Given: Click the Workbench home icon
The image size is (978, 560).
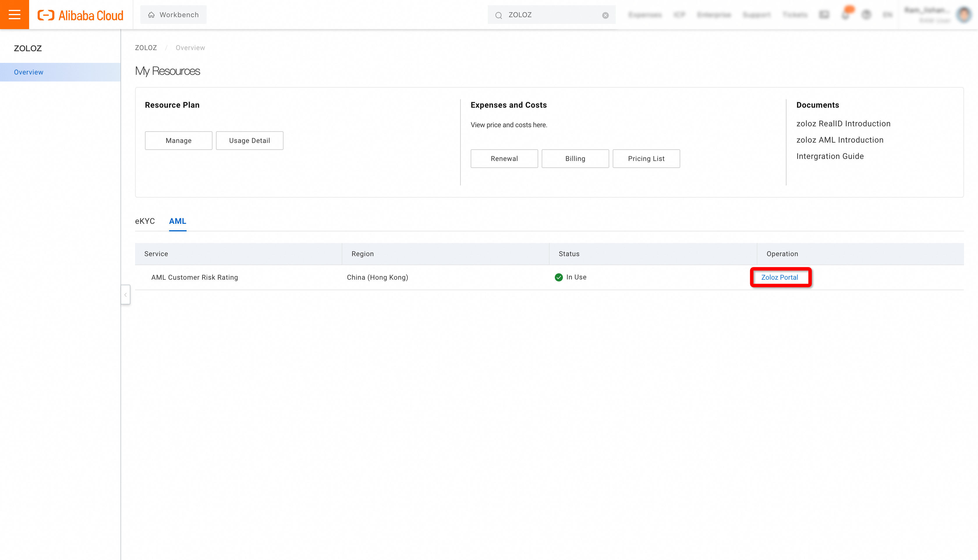Looking at the screenshot, I should (152, 15).
